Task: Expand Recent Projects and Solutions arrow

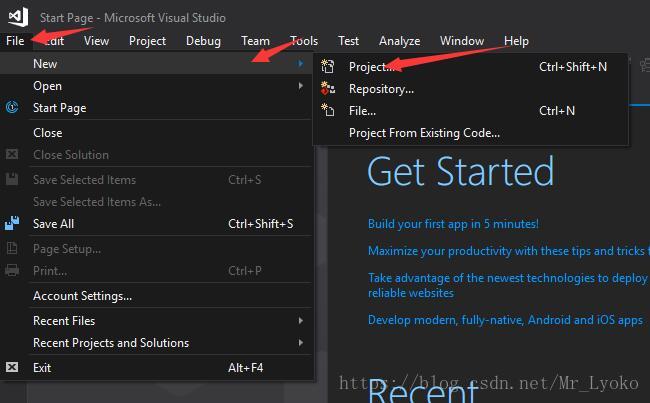Action: [x=301, y=342]
